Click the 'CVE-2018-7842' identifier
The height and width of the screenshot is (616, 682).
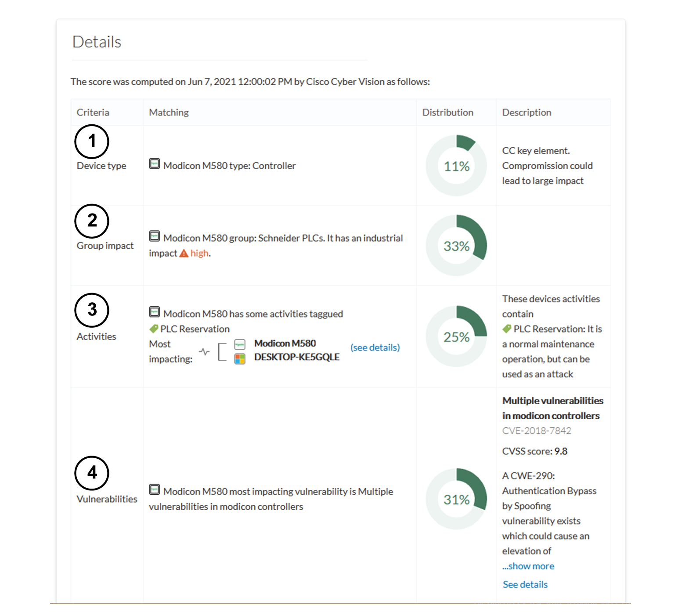[537, 431]
